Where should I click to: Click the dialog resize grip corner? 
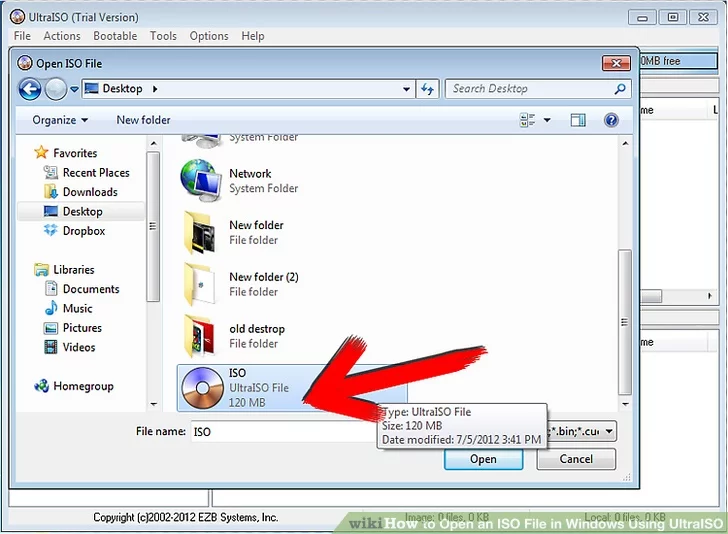(x=627, y=477)
